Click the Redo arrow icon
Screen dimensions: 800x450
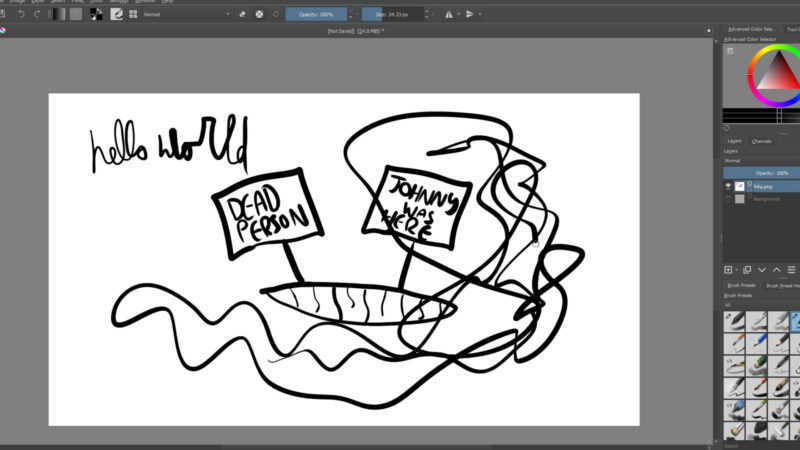pos(37,14)
